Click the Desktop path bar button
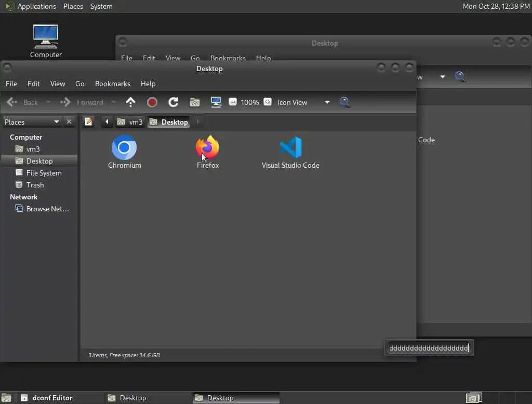 pyautogui.click(x=169, y=122)
